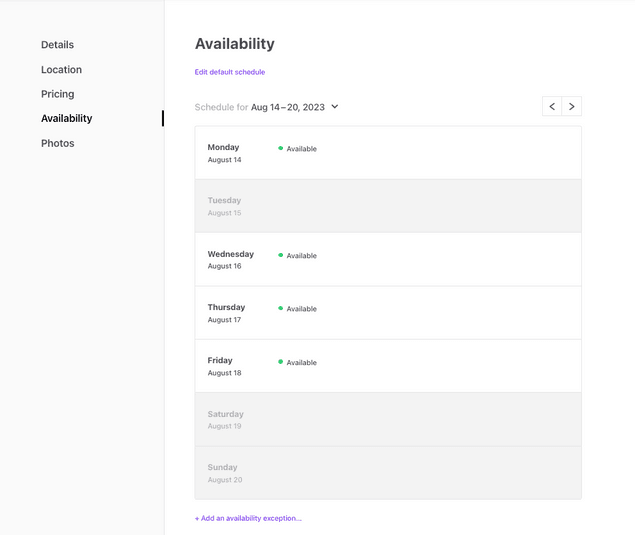Click Wednesday's green Available indicator
This screenshot has height=535, width=635.
click(x=281, y=255)
